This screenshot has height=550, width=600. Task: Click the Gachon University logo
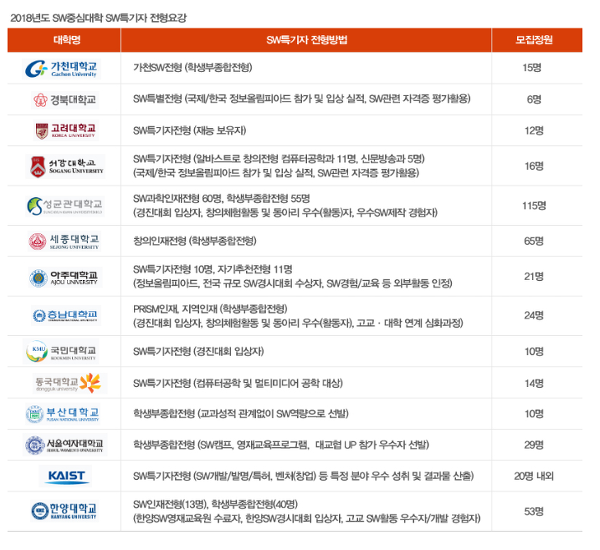61,69
